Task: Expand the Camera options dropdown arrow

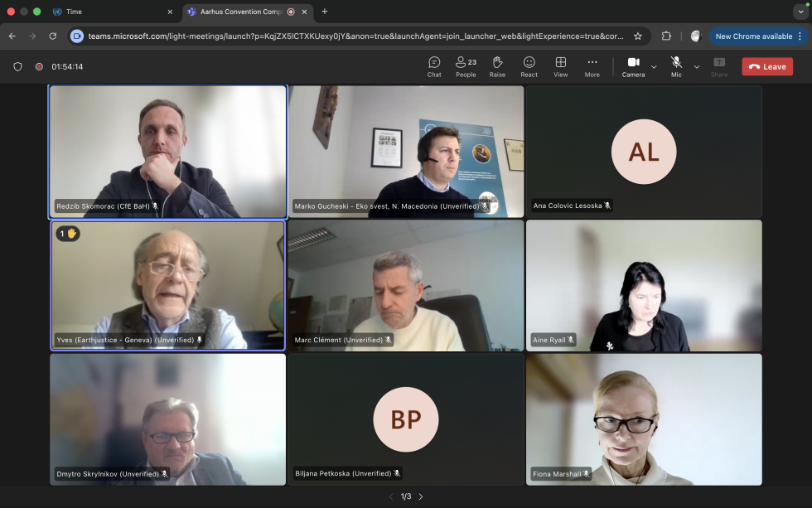Action: click(654, 66)
